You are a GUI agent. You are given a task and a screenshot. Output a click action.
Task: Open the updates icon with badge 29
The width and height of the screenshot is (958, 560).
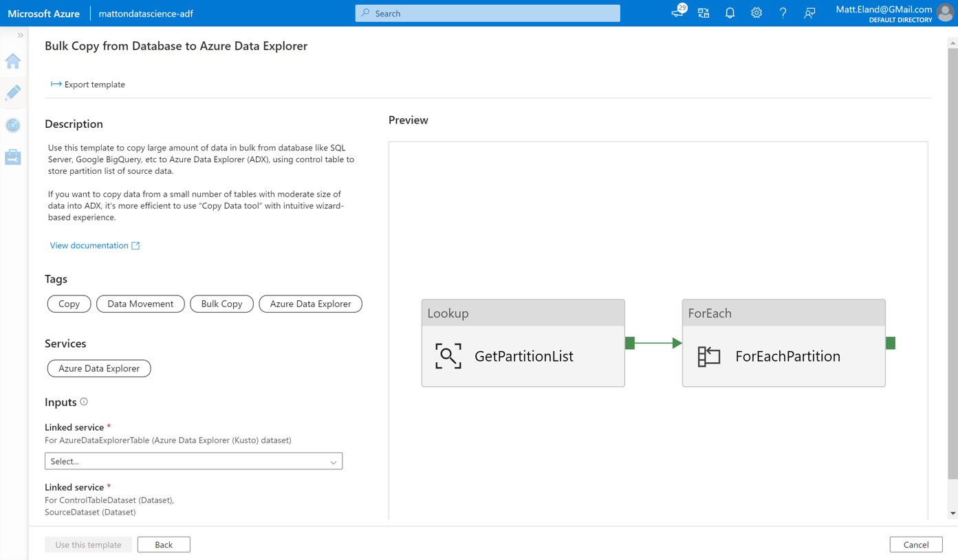tap(678, 12)
